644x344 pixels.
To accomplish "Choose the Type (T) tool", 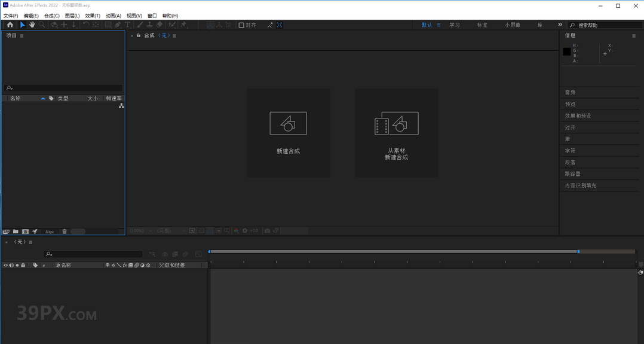I will [x=127, y=25].
